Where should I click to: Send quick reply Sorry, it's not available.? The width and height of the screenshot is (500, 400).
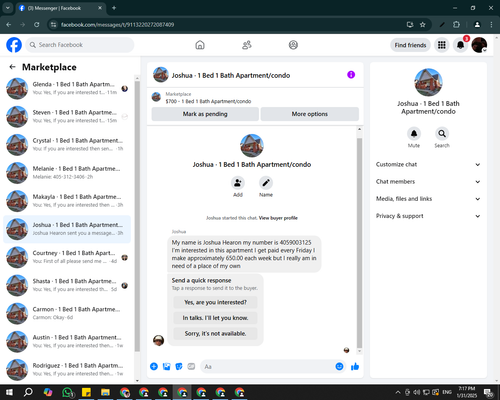215,333
